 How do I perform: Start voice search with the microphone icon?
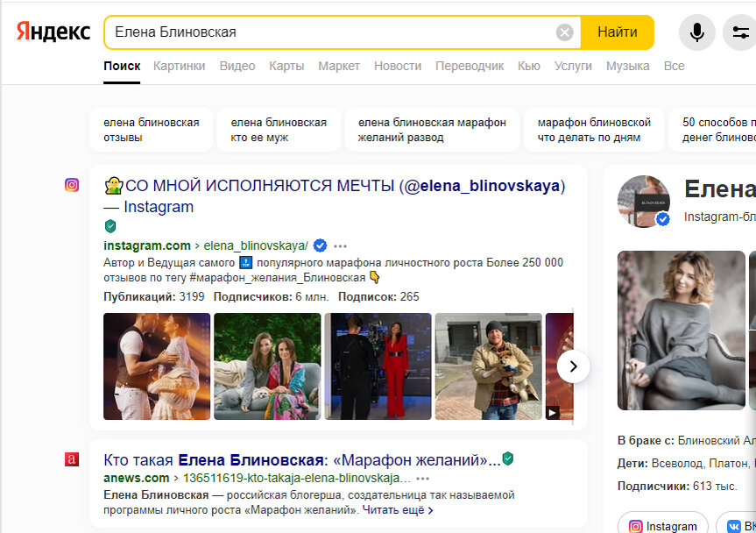(x=696, y=32)
